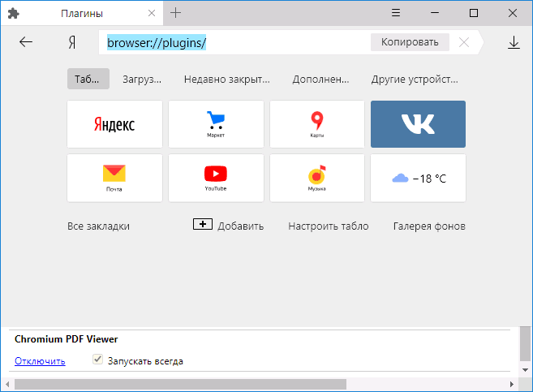Image resolution: width=533 pixels, height=392 pixels.
Task: Go back with the left arrow icon
Action: [x=26, y=42]
